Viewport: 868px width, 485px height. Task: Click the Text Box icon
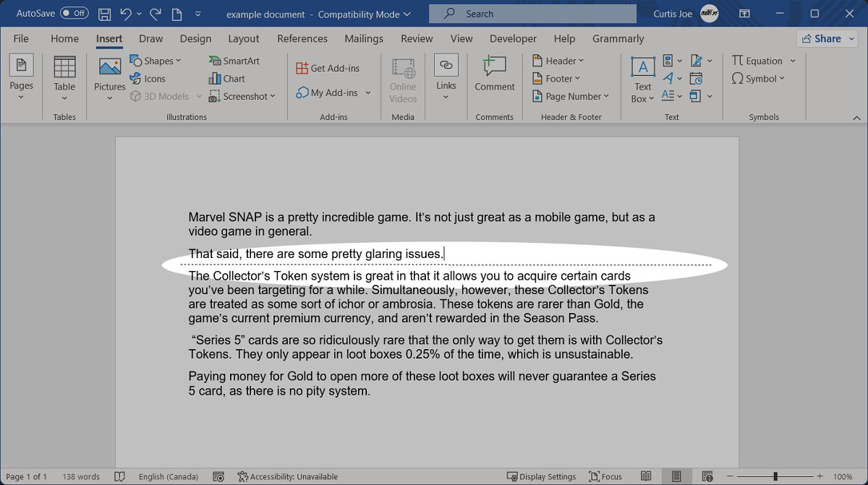coord(643,67)
